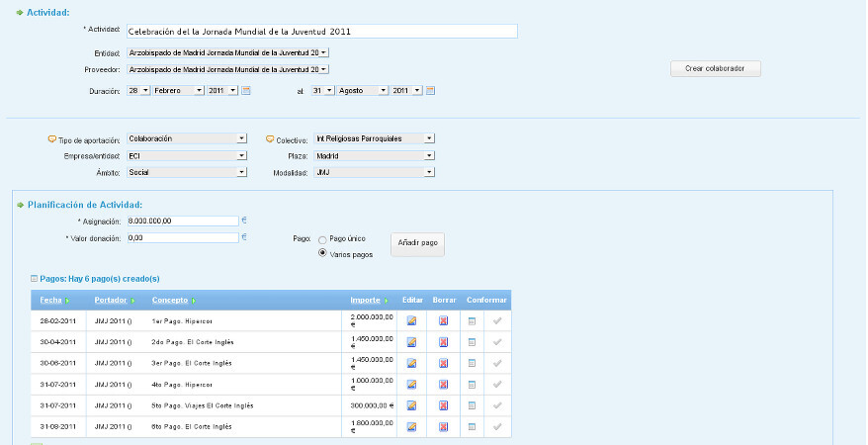Open the Ámbito dropdown showing Social
The height and width of the screenshot is (445, 868).
point(187,172)
